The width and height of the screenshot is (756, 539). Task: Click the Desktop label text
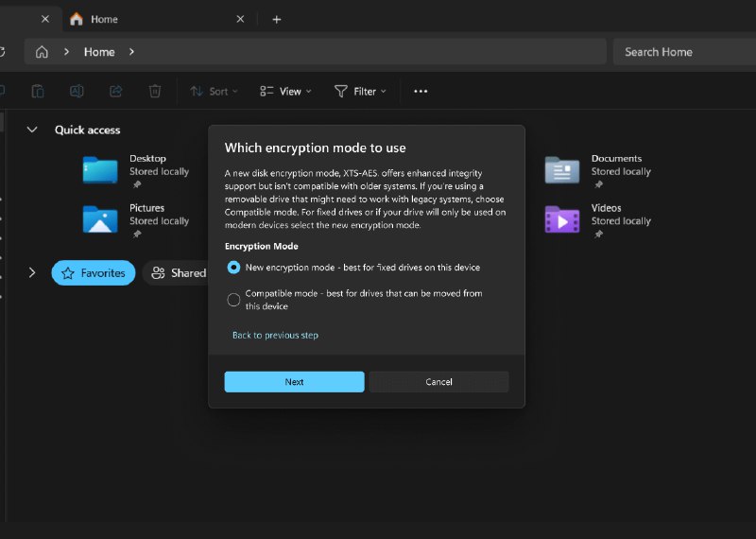pyautogui.click(x=147, y=158)
